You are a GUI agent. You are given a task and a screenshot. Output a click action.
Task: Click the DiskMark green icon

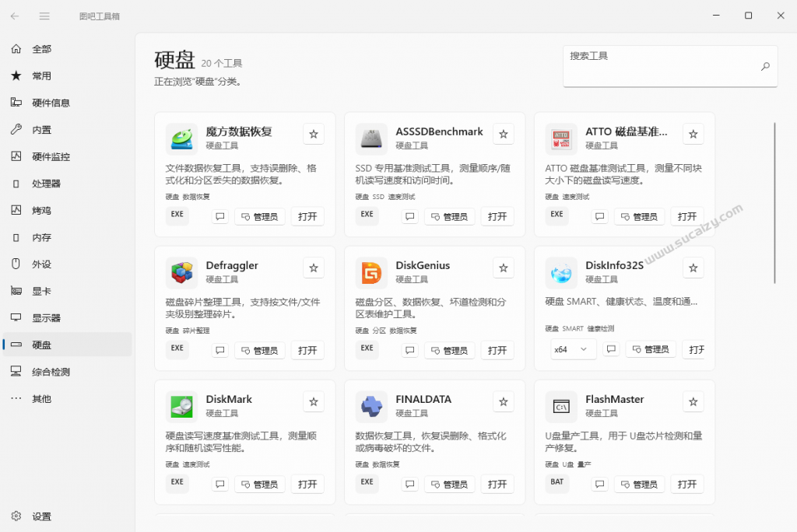click(181, 407)
